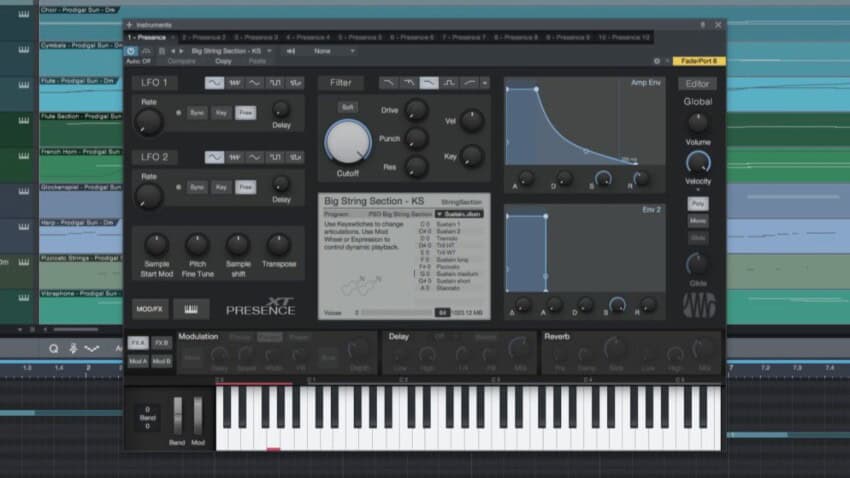Open the MOD/FX panel button
Screen dimensions: 850x478
tap(150, 309)
